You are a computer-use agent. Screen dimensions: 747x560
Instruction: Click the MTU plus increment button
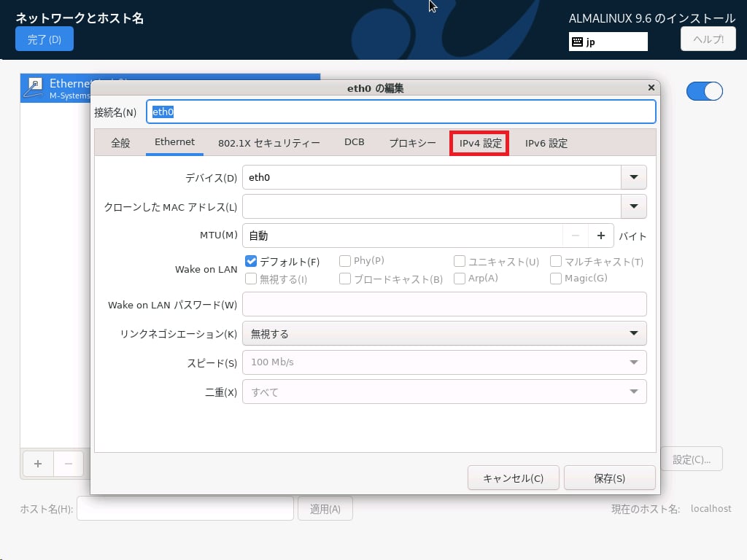[x=601, y=236]
